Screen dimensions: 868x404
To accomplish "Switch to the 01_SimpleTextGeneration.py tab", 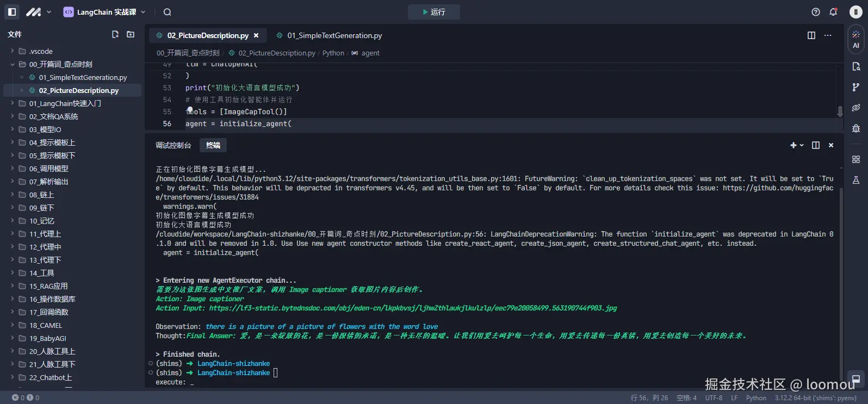I will (334, 35).
